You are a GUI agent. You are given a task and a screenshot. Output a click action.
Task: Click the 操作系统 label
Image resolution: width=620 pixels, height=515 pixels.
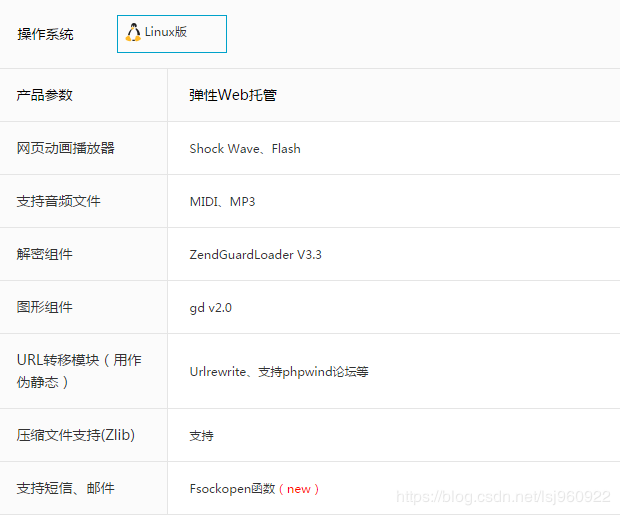pyautogui.click(x=45, y=34)
